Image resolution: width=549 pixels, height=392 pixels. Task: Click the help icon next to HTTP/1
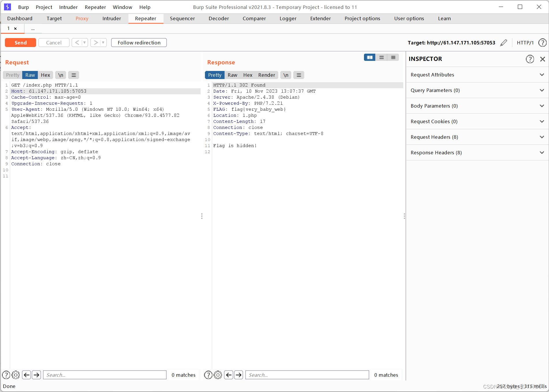pyautogui.click(x=543, y=43)
